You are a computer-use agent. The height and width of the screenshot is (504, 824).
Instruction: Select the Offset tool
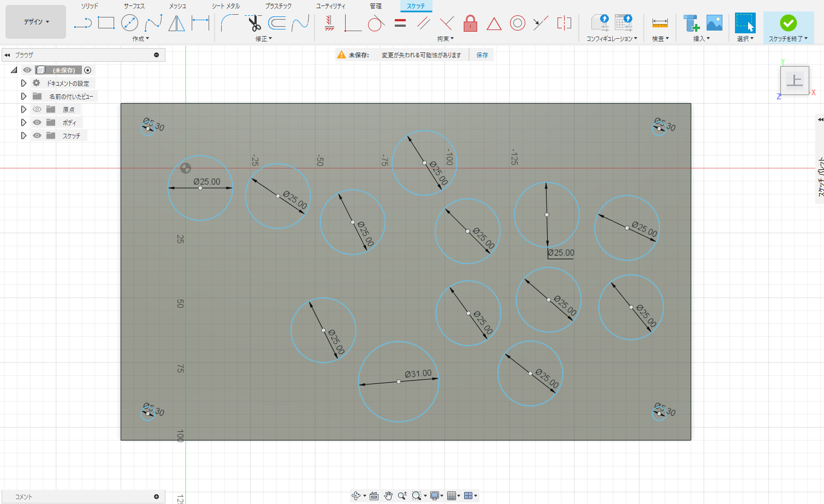click(x=277, y=23)
